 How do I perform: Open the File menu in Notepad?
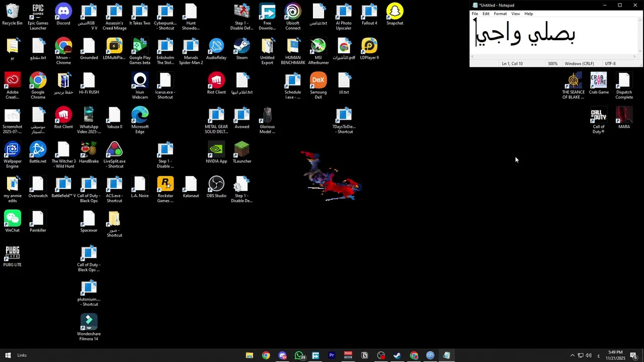[x=475, y=14]
